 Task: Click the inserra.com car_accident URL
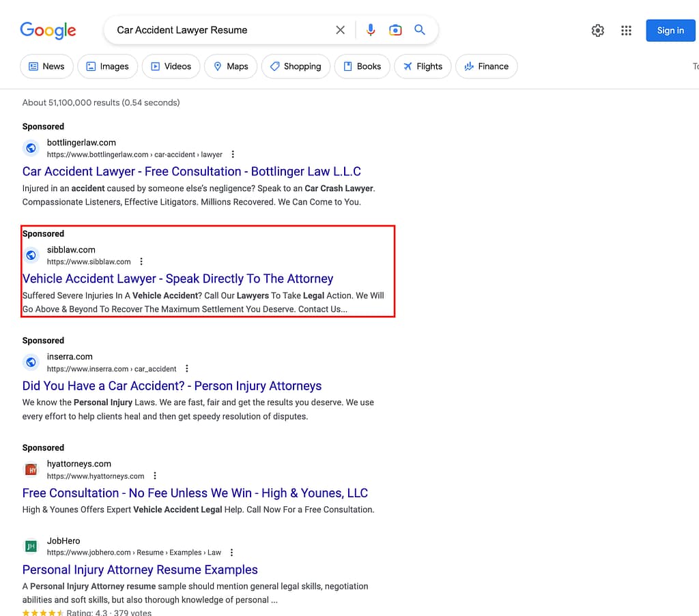point(111,369)
